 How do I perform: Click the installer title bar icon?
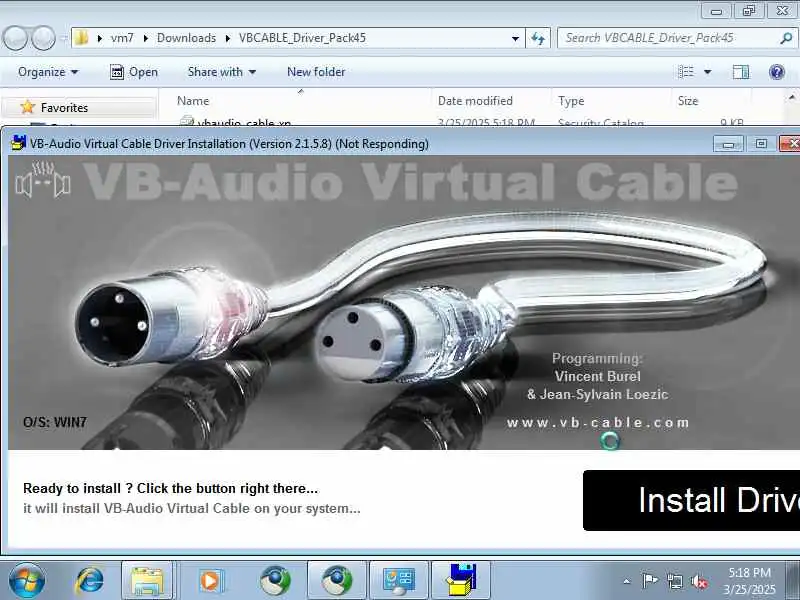pyautogui.click(x=18, y=143)
